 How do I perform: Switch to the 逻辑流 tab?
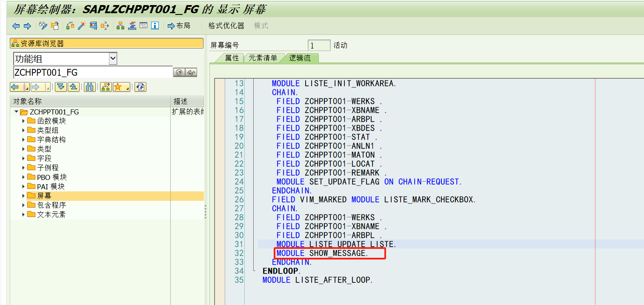coord(300,58)
